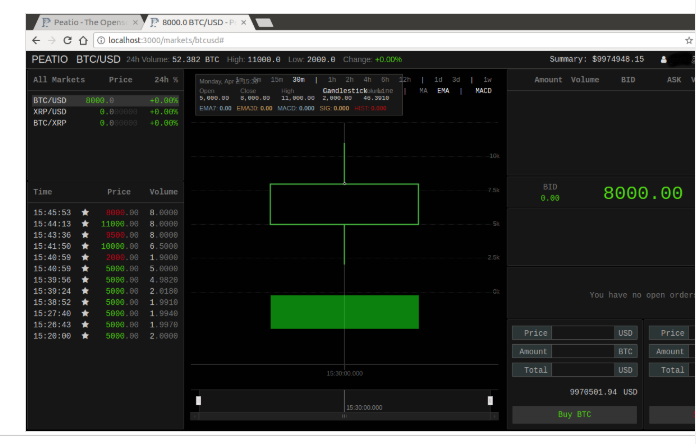Click the Summary $9974948.15 text
Screen dimensions: 696x444
tap(597, 59)
